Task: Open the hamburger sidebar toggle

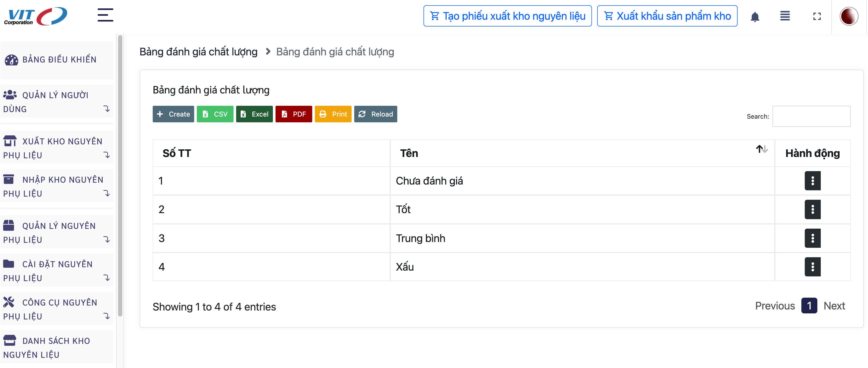Action: coord(105,15)
